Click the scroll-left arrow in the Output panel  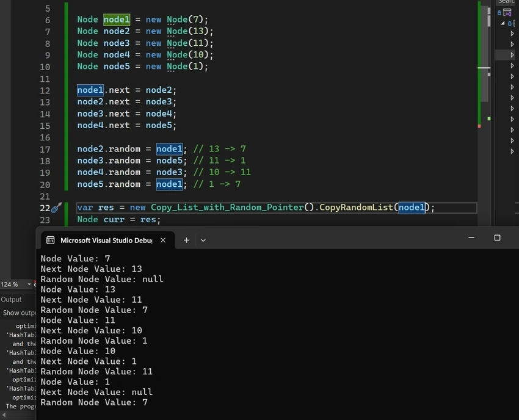4,415
